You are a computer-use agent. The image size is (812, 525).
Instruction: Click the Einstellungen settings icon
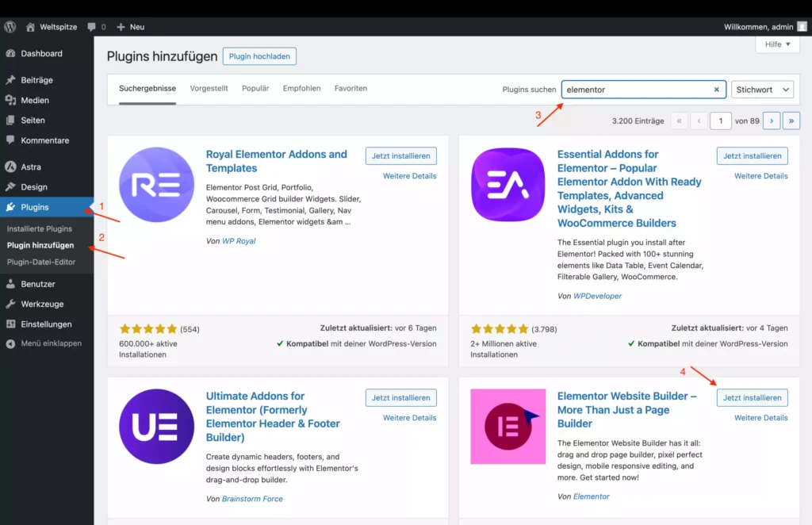tap(10, 324)
